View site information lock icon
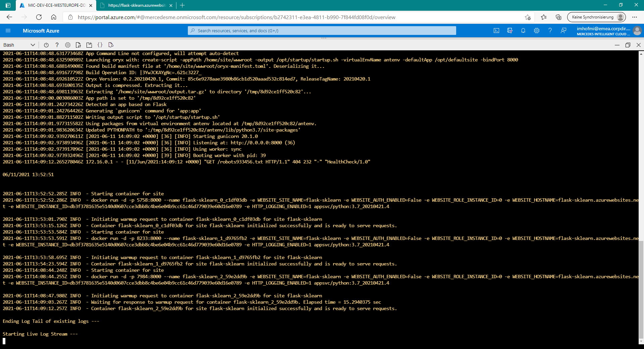 70,17
